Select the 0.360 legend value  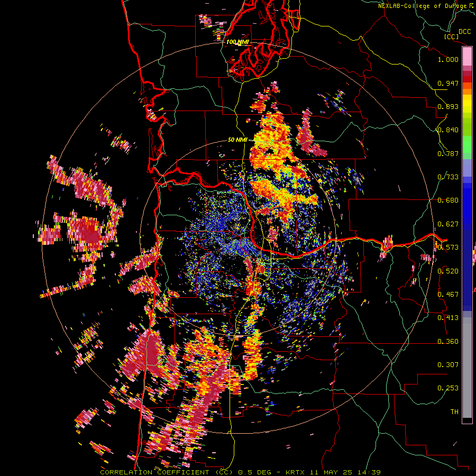[448, 342]
